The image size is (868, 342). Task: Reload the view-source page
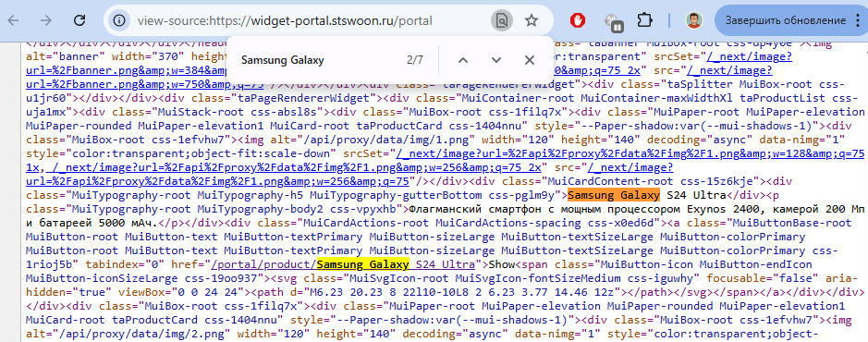click(x=79, y=21)
